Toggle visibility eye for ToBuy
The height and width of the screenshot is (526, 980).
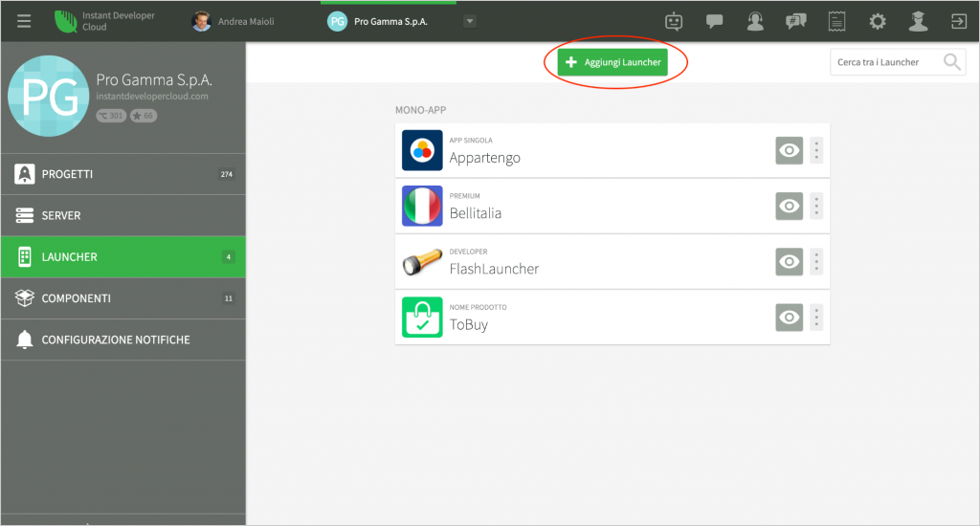[x=789, y=318]
